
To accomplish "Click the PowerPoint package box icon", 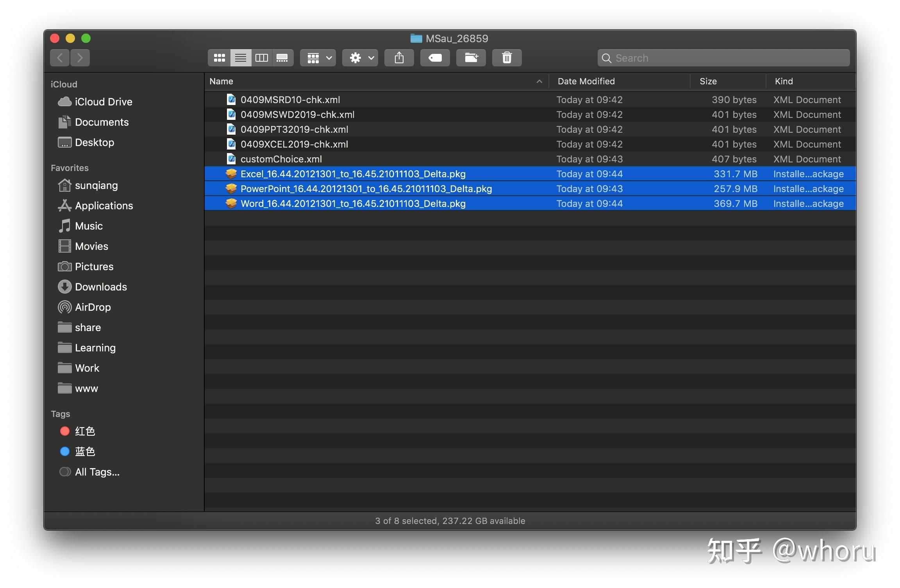I will pyautogui.click(x=231, y=189).
